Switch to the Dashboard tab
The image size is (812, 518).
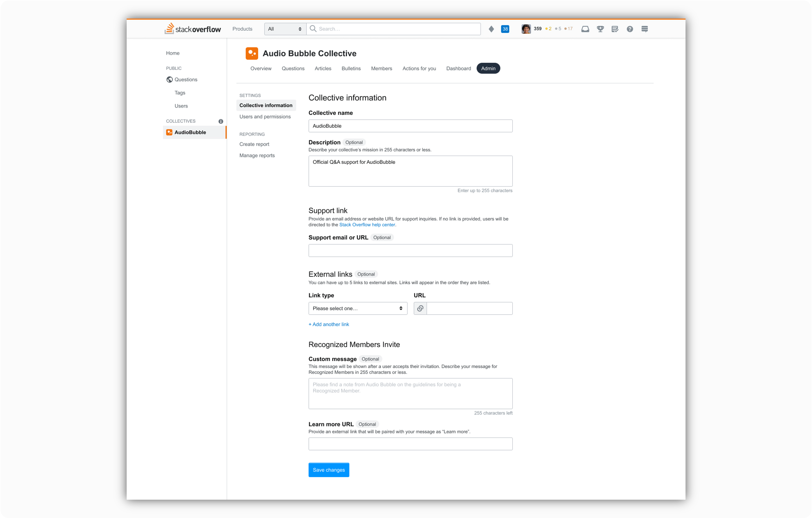[459, 69]
